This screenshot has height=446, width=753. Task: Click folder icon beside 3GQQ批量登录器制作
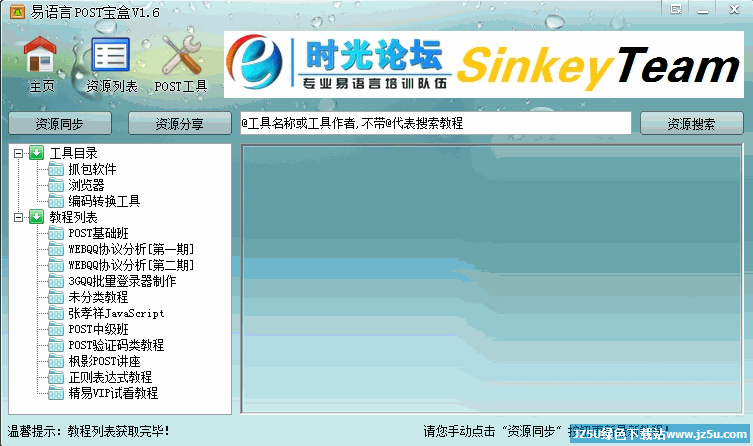[x=56, y=281]
